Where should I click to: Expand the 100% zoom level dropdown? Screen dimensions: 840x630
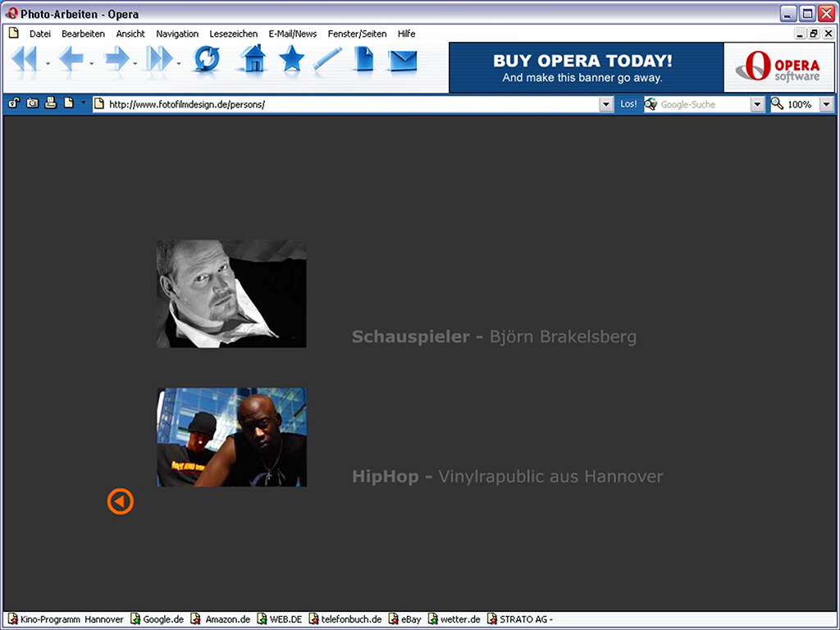(x=827, y=104)
